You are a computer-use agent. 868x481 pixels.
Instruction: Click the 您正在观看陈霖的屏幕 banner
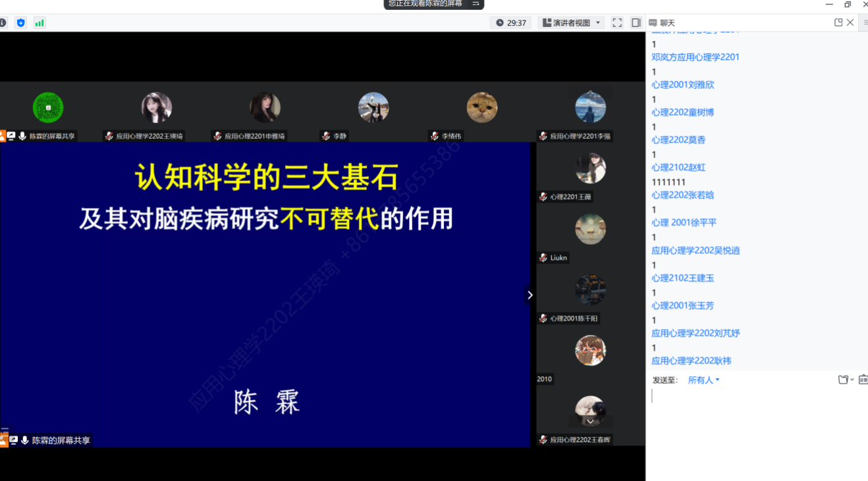click(425, 4)
